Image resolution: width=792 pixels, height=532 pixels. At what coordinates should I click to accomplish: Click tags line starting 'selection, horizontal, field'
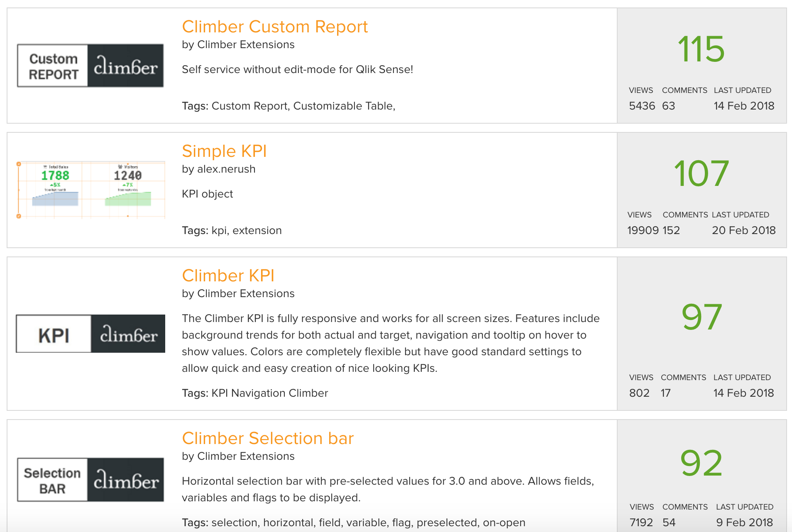coord(354,523)
